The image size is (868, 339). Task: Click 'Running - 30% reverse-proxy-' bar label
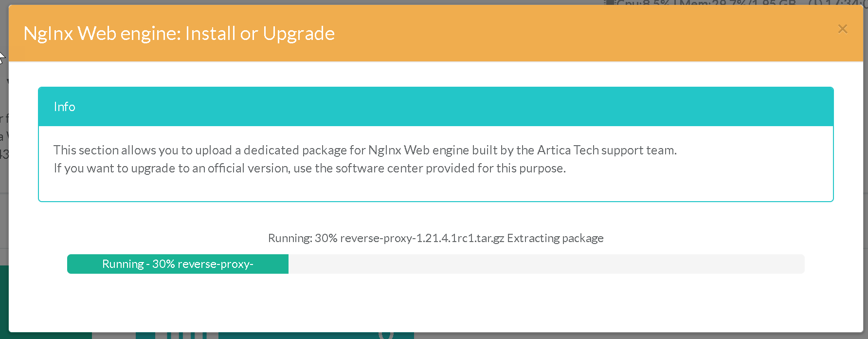178,264
